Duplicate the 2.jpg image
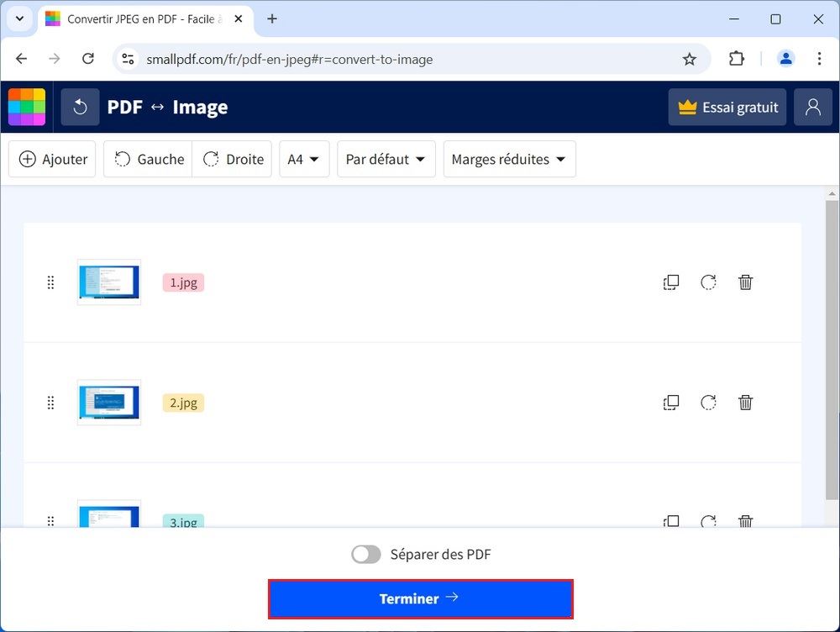The width and height of the screenshot is (840, 632). (x=671, y=403)
